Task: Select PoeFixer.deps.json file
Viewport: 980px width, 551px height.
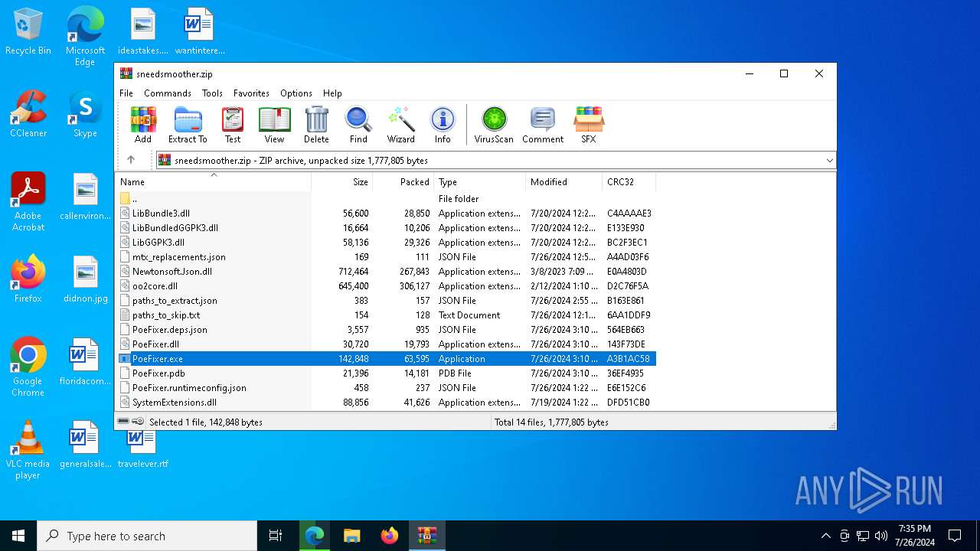Action: coord(386,330)
